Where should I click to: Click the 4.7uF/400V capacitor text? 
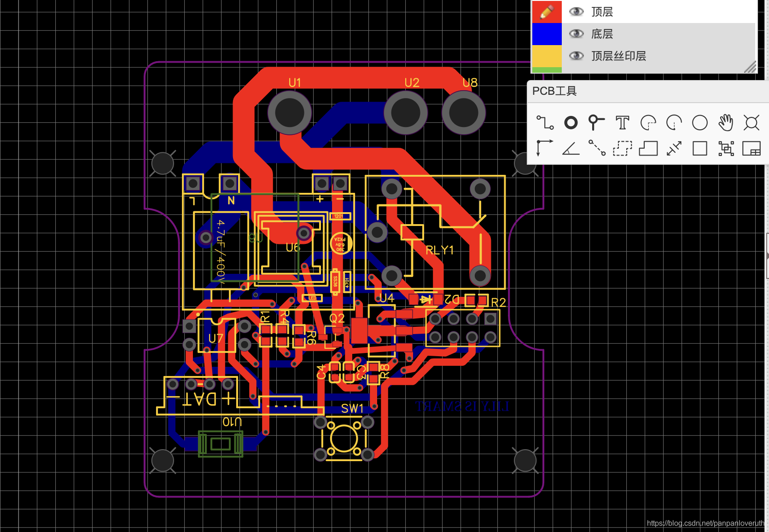tap(221, 251)
